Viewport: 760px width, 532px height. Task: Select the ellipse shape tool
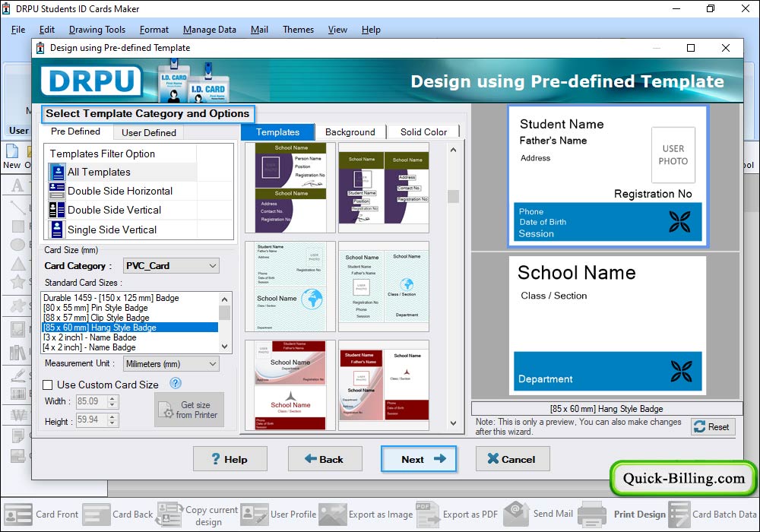tap(18, 245)
